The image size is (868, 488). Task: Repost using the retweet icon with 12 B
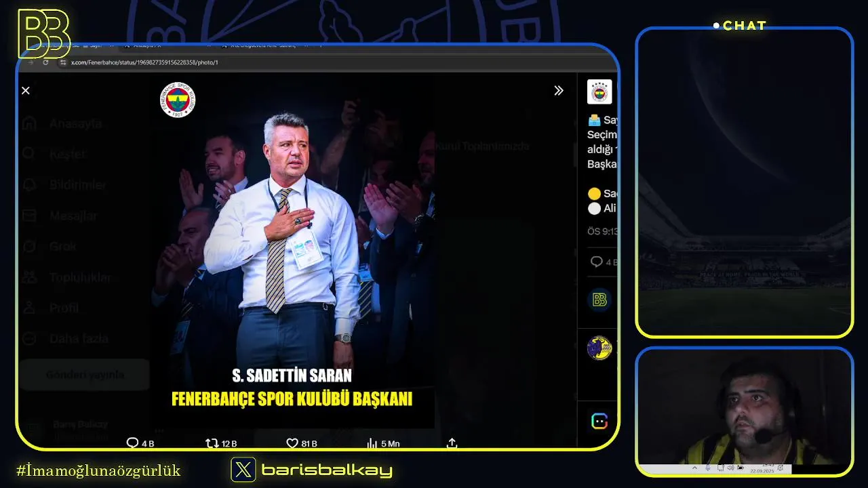click(221, 443)
